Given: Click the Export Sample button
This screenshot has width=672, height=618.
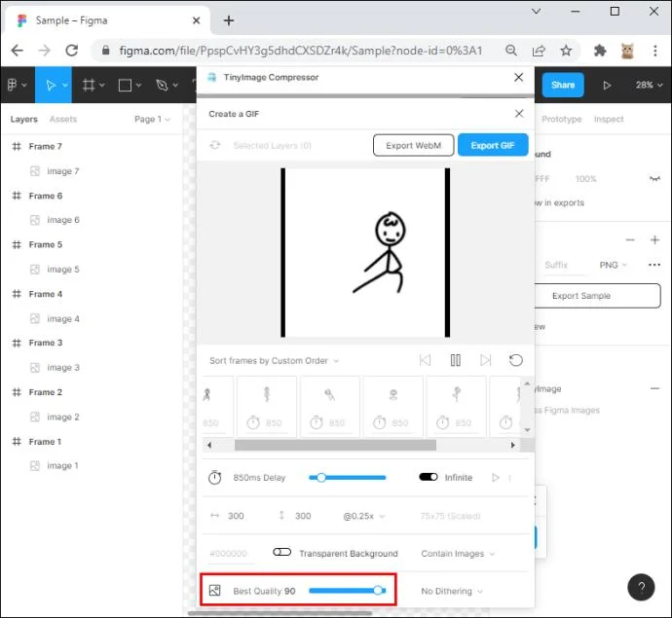Looking at the screenshot, I should click(597, 296).
